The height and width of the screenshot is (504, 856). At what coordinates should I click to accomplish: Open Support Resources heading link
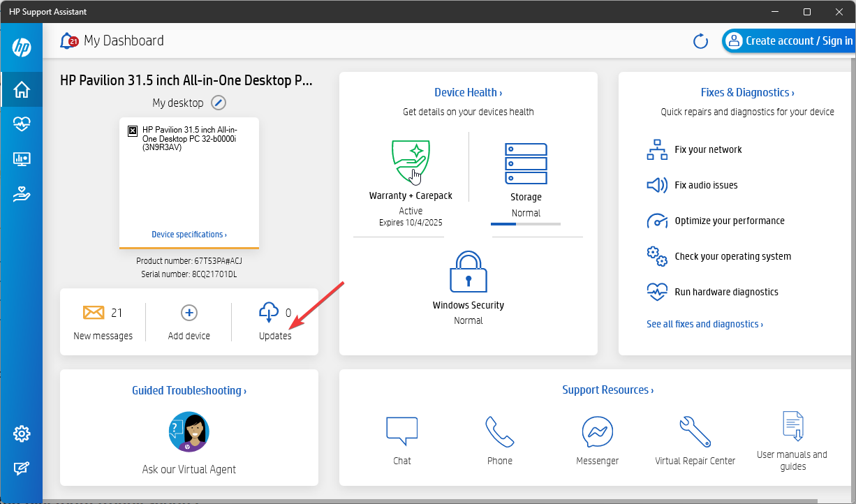pyautogui.click(x=607, y=390)
